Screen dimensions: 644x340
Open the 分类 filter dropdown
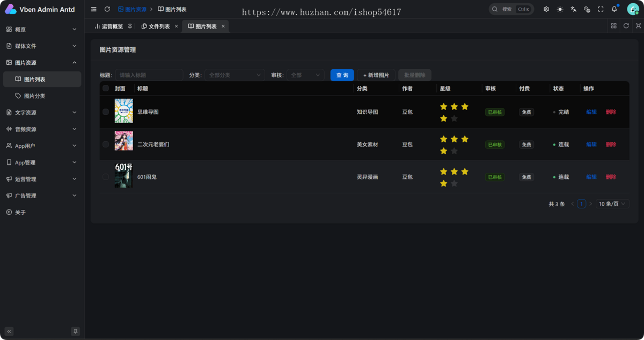tap(235, 75)
